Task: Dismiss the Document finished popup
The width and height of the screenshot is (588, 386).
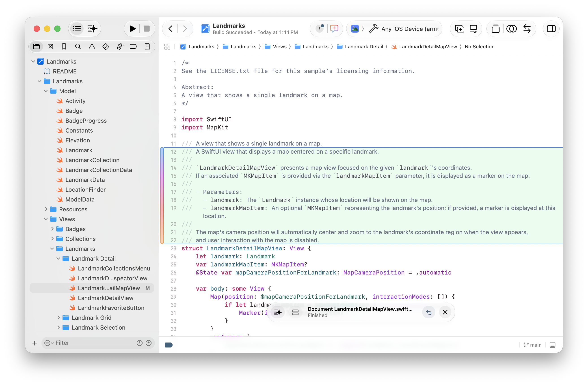Action: [x=445, y=313]
